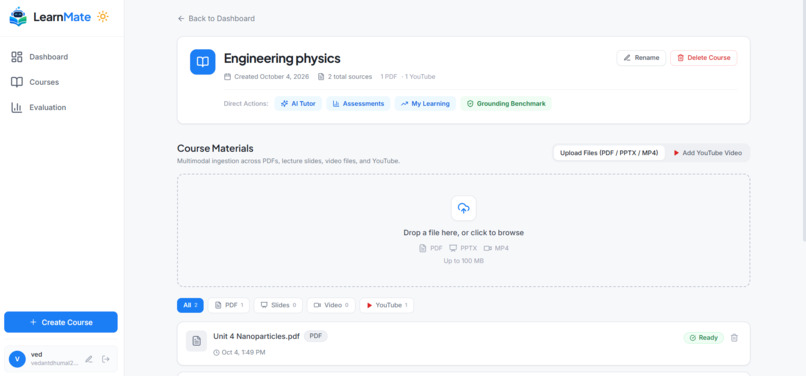Image resolution: width=806 pixels, height=376 pixels.
Task: Click the Course Materials heading
Action: (x=215, y=149)
